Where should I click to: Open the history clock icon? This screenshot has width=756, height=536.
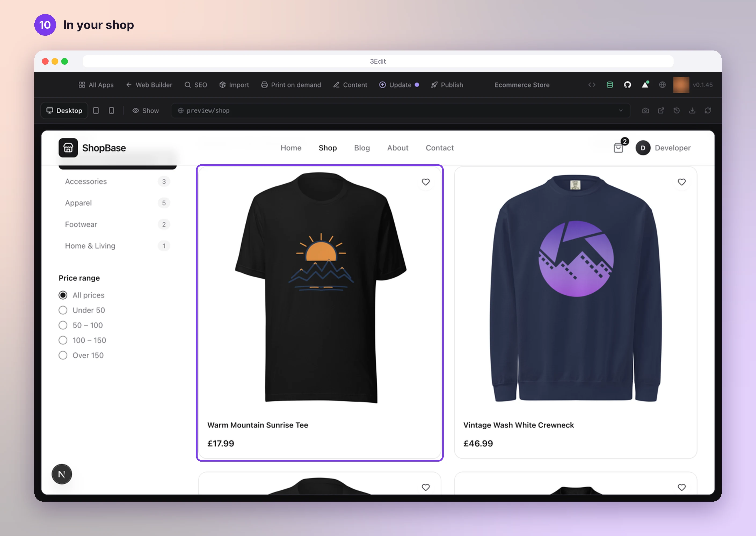point(677,111)
